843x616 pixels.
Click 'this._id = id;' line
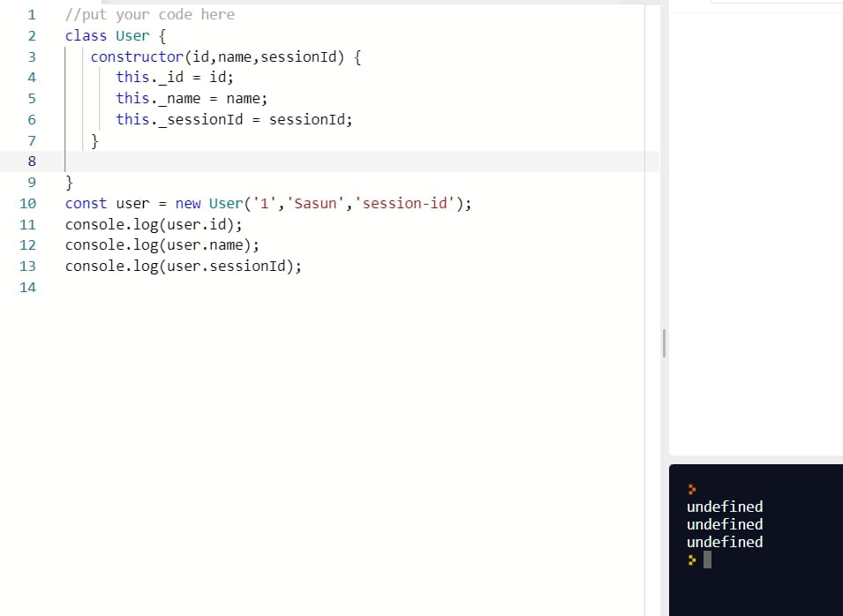pyautogui.click(x=175, y=78)
